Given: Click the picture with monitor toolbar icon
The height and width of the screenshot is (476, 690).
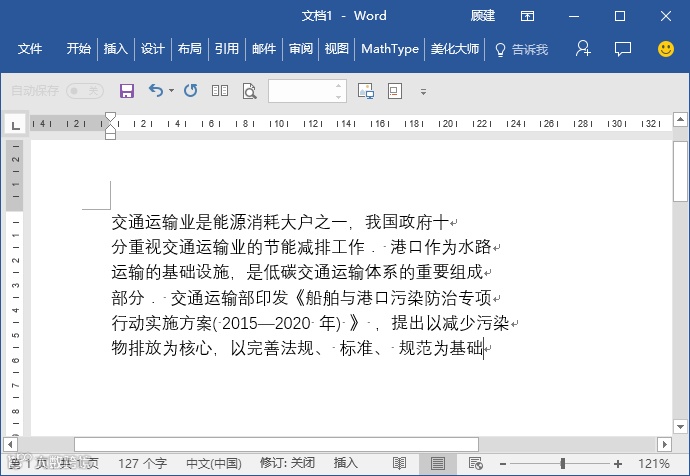Looking at the screenshot, I should (x=366, y=91).
